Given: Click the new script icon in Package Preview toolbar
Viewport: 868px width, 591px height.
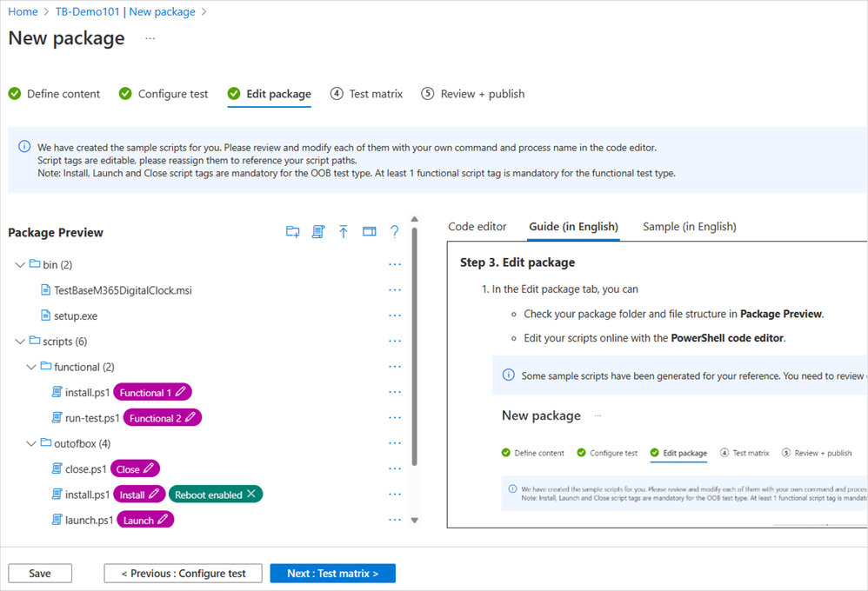Looking at the screenshot, I should coord(318,232).
